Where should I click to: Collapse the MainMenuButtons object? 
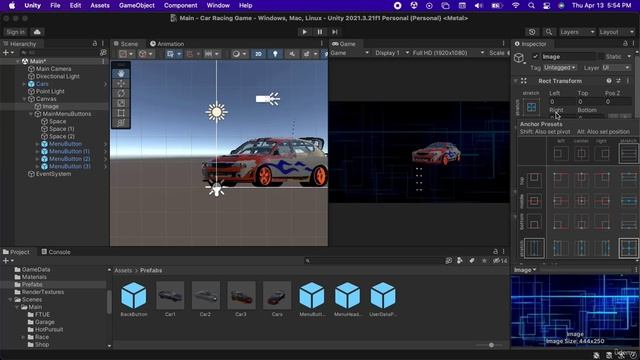pyautogui.click(x=31, y=114)
